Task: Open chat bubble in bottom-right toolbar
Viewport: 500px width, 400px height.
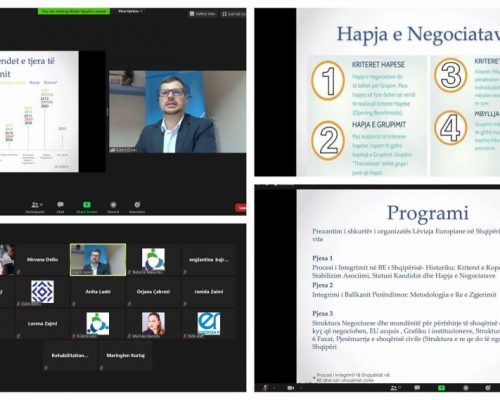Action: [417, 388]
